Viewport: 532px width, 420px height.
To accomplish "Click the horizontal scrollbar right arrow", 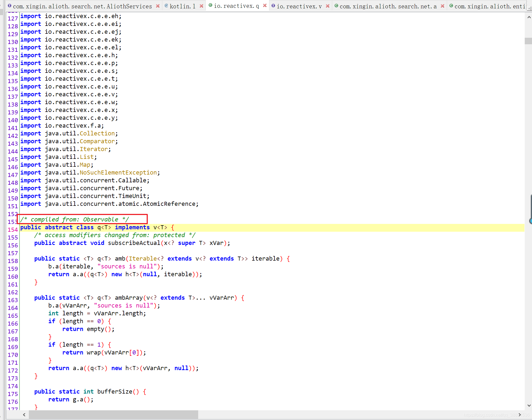I will [520, 415].
